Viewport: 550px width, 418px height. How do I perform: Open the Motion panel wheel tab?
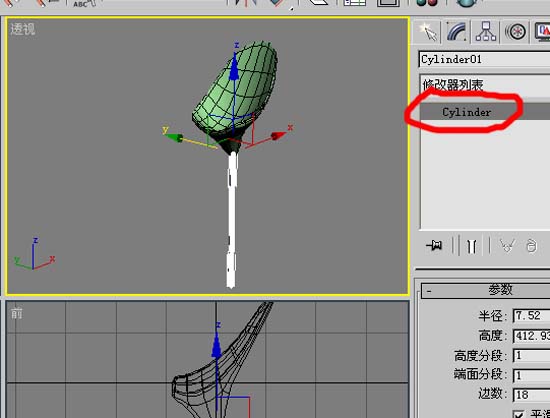516,32
